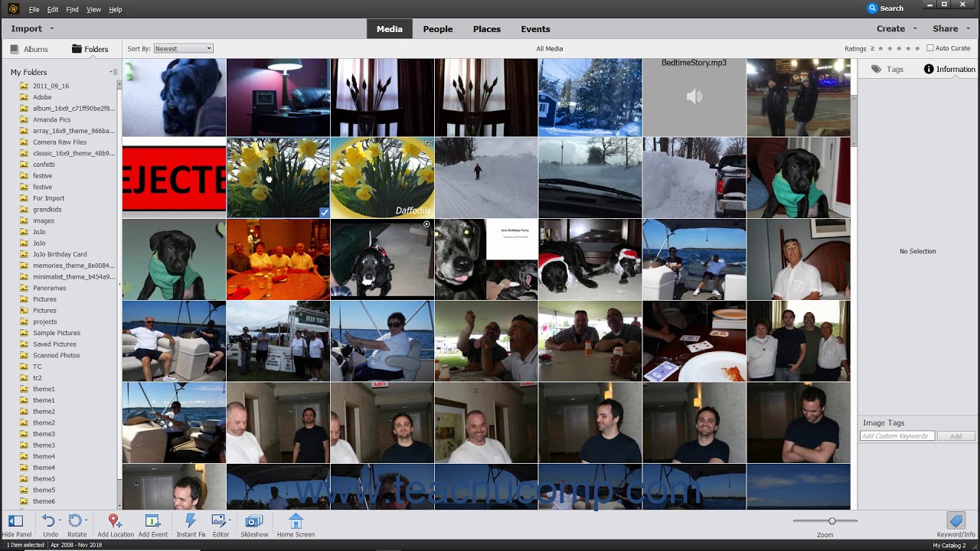Screen dimensions: 980x551
Task: Open the File menu
Action: coord(34,9)
